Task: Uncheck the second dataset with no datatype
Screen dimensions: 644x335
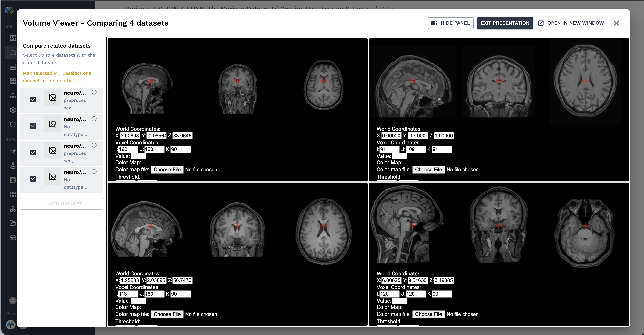Action: (x=33, y=126)
